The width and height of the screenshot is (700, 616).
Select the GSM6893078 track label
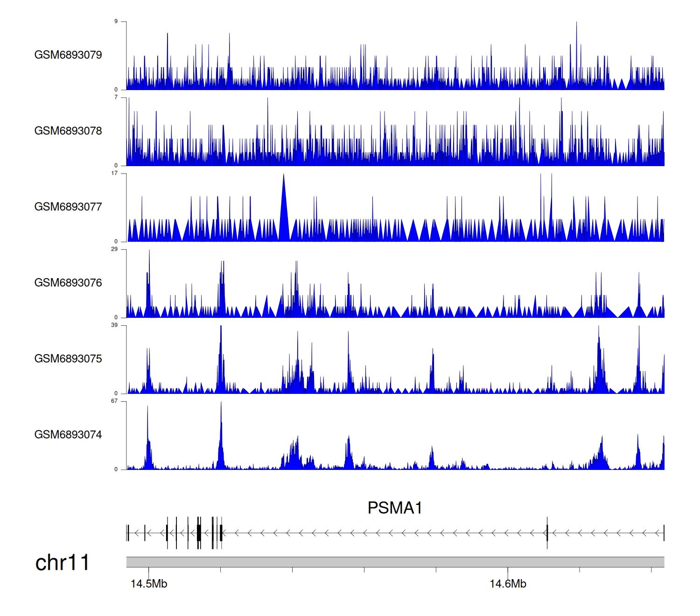(68, 131)
